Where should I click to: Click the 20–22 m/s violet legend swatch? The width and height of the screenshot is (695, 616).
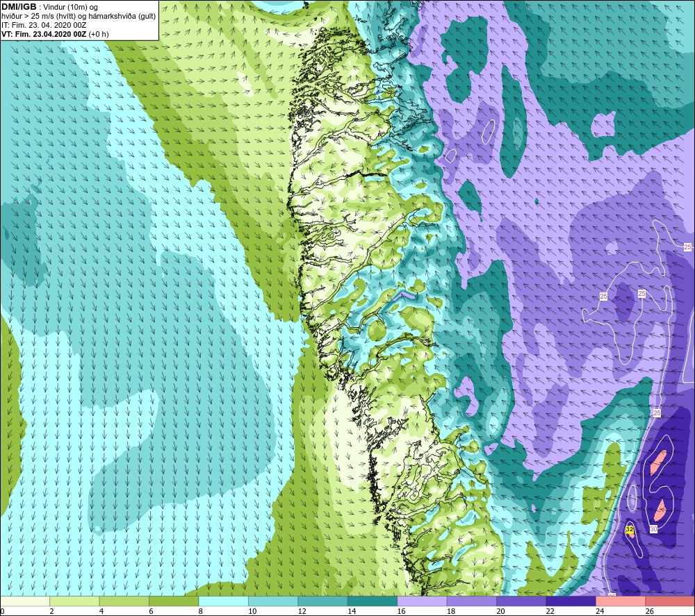(x=521, y=601)
